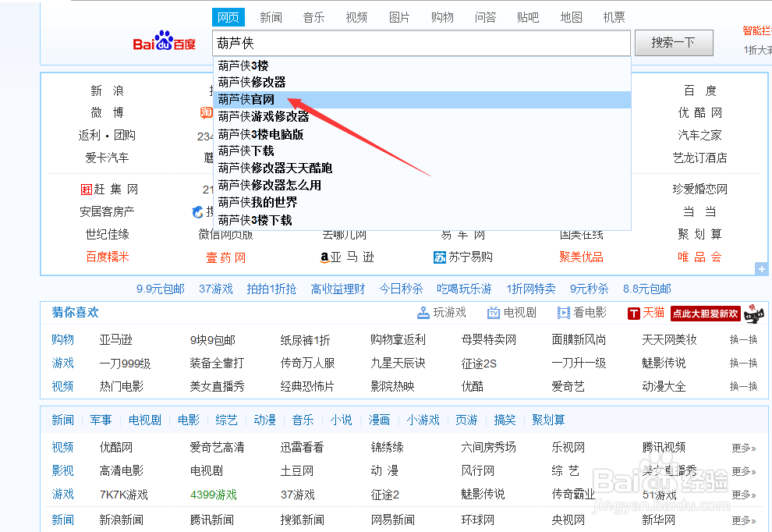
Task: Switch to the 新闻 search tab
Action: point(271,17)
